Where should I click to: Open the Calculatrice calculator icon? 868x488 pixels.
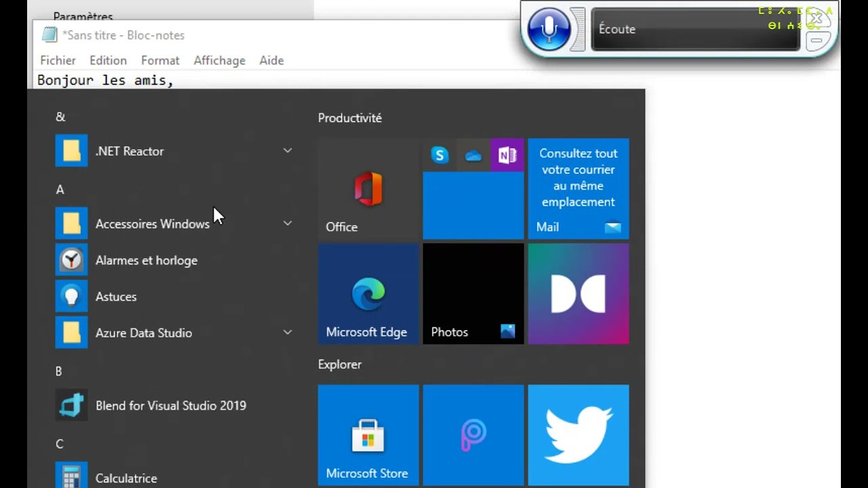pyautogui.click(x=71, y=476)
